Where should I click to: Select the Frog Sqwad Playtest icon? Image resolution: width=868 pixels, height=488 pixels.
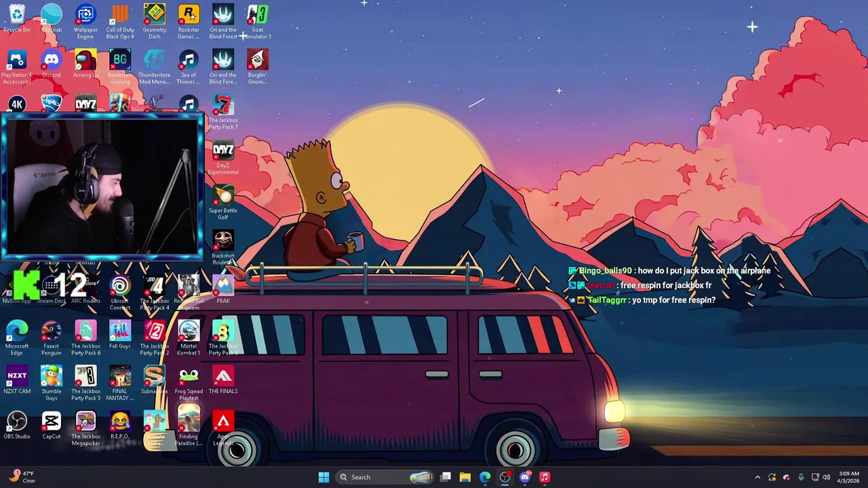tap(189, 384)
